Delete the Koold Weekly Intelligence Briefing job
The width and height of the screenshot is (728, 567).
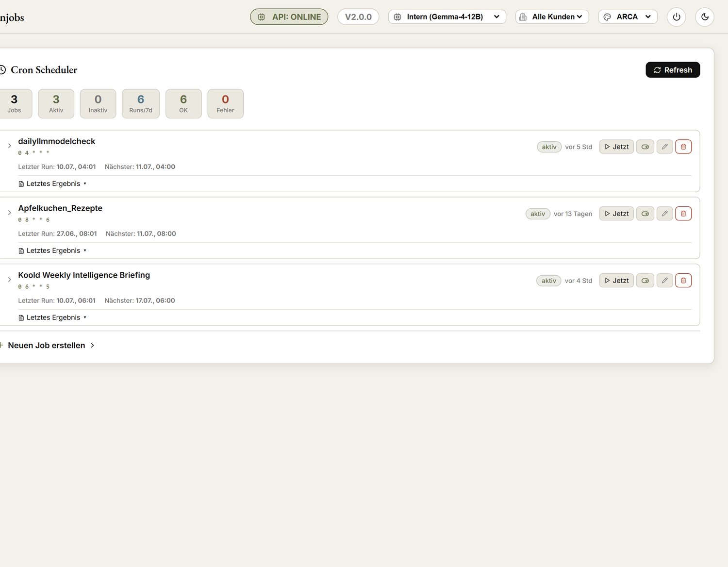click(683, 281)
